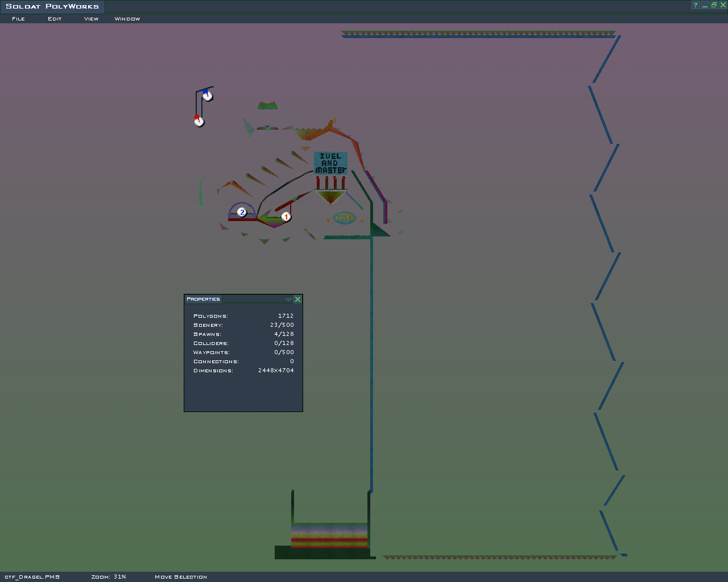Viewport: 728px width, 582px height.
Task: Click the Move Selection status label
Action: click(x=181, y=577)
